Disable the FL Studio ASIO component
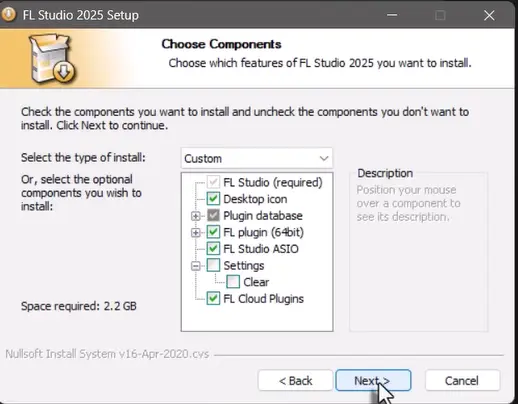Image resolution: width=518 pixels, height=404 pixels. point(213,249)
